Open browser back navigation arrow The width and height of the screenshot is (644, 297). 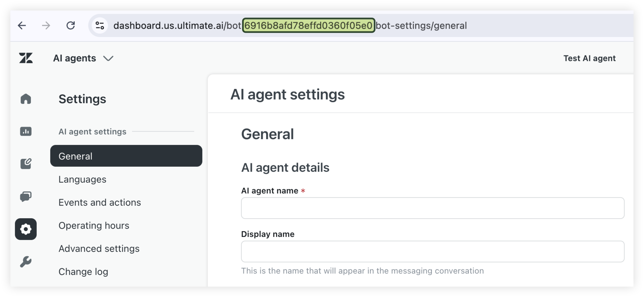(x=22, y=25)
